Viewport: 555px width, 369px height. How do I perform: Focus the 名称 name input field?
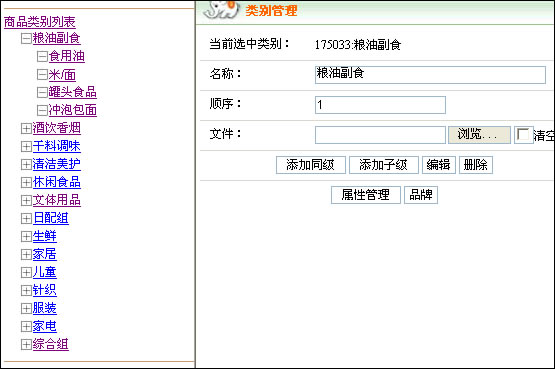[x=430, y=75]
